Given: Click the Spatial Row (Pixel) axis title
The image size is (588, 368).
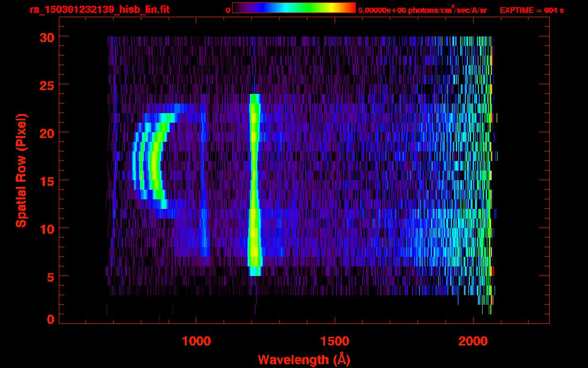Looking at the screenshot, I should pos(21,171).
